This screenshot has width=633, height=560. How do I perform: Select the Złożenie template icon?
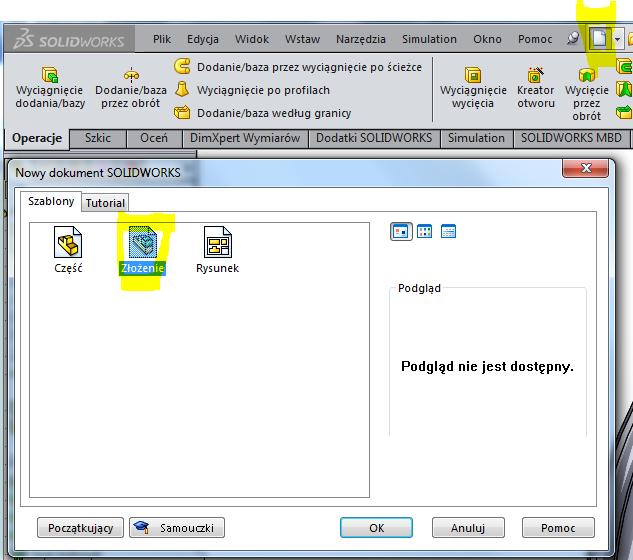(x=142, y=250)
